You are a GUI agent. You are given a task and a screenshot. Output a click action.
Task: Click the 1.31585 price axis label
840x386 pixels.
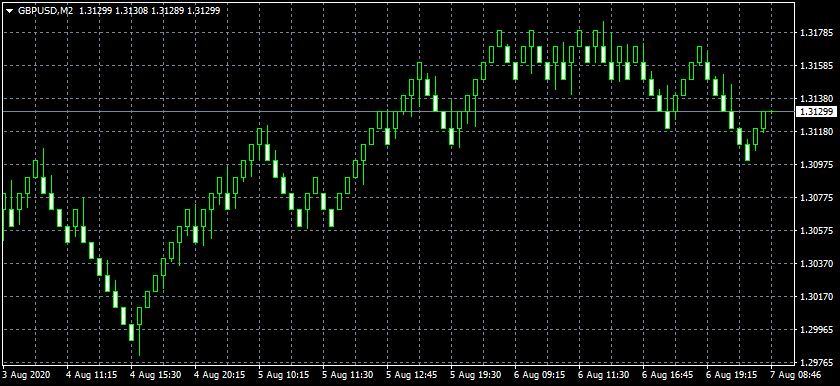(x=815, y=66)
